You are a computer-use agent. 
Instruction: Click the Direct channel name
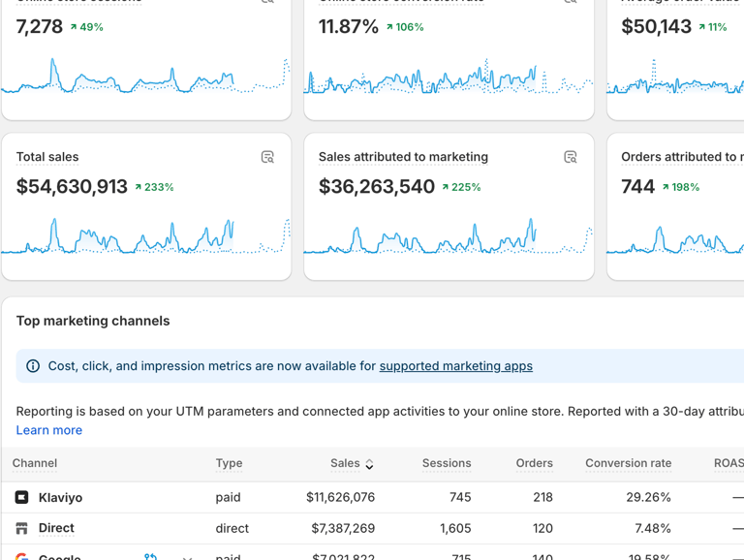click(56, 528)
